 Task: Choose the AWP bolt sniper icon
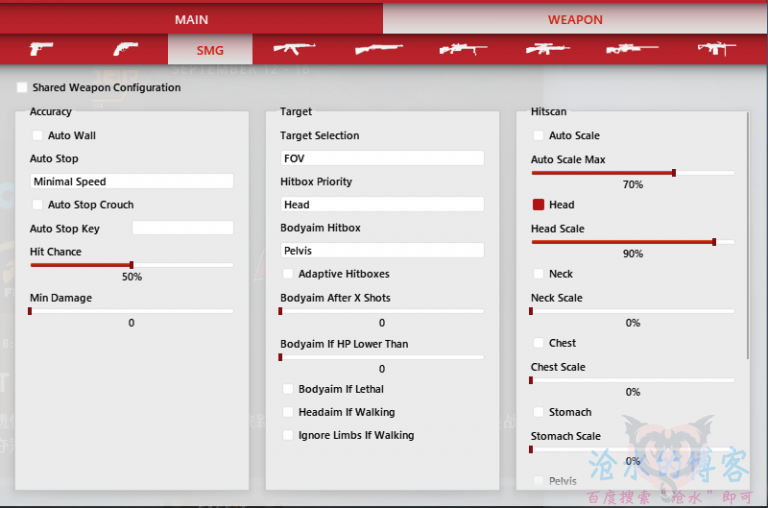tap(632, 49)
